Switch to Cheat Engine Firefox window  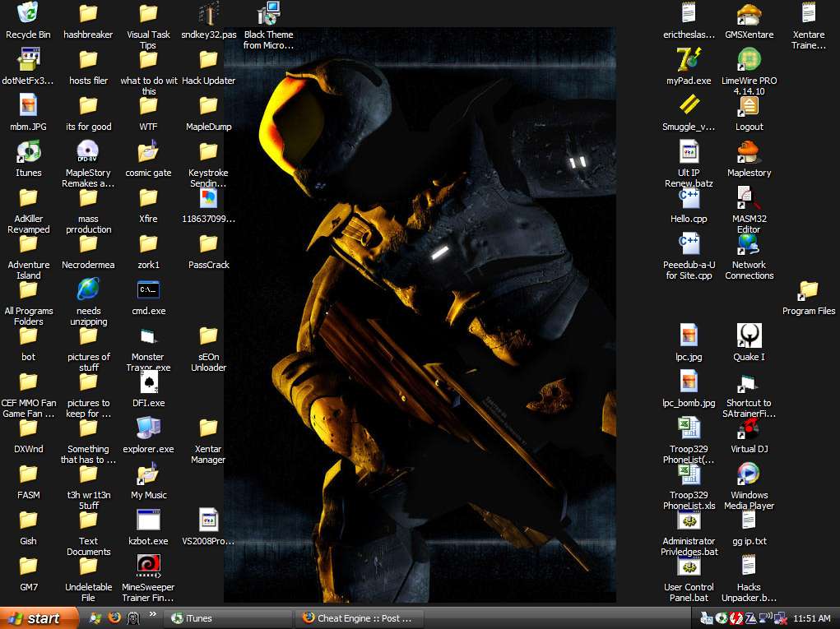point(359,618)
